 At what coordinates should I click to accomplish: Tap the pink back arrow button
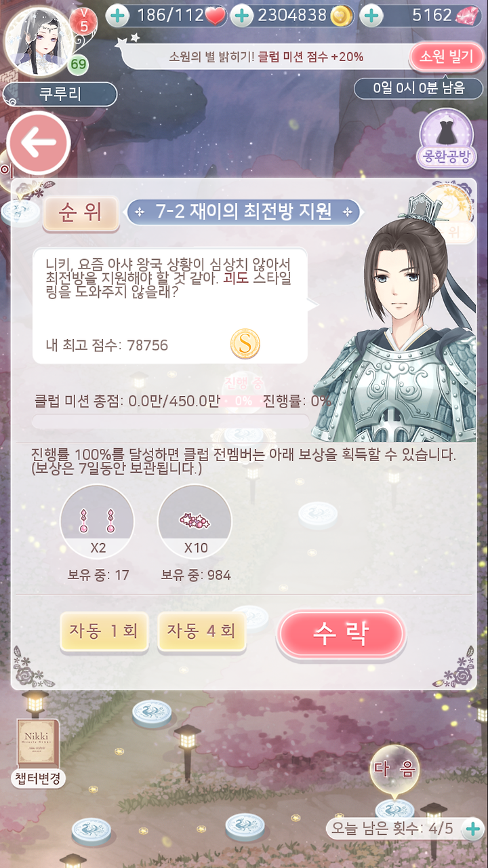39,143
